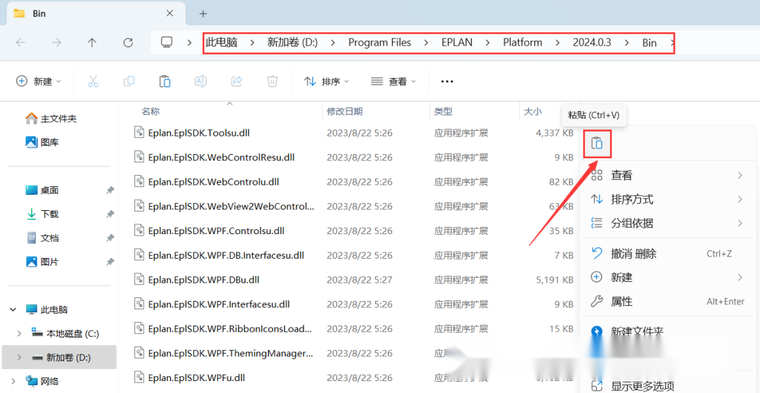Viewport: 760px width, 393px height.
Task: Click the monitor icon in address bar
Action: pyautogui.click(x=167, y=42)
